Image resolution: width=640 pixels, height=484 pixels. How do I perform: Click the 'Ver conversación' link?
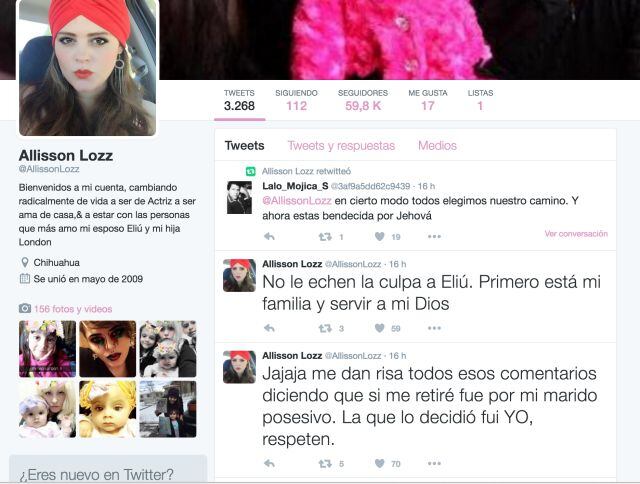(x=576, y=233)
